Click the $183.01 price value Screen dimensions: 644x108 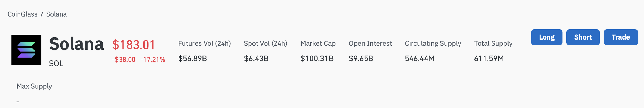(133, 45)
